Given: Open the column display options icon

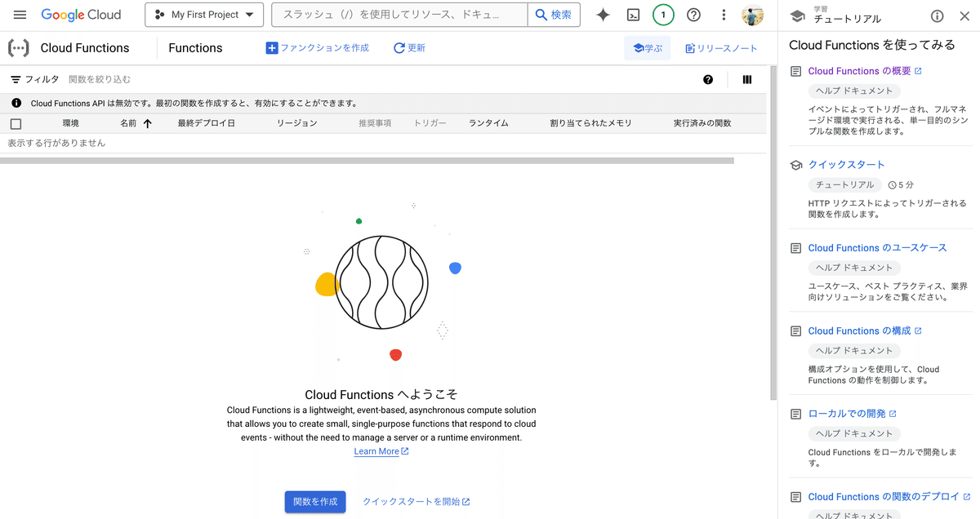Looking at the screenshot, I should click(x=746, y=79).
